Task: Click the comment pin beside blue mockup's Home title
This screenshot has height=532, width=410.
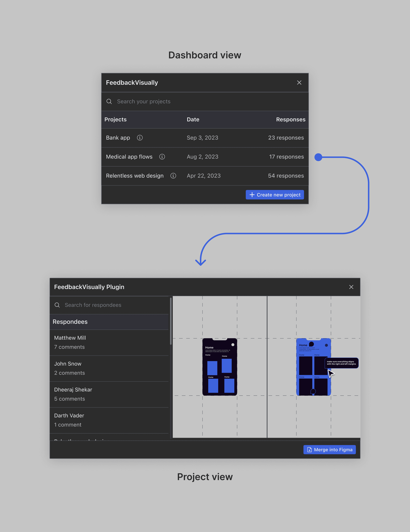Action: (x=311, y=344)
